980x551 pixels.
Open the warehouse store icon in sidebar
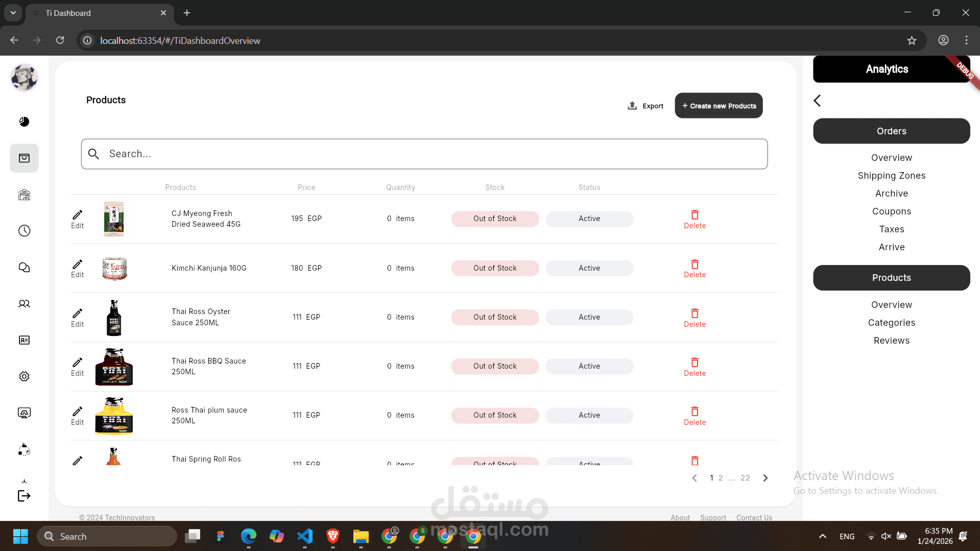(x=24, y=195)
